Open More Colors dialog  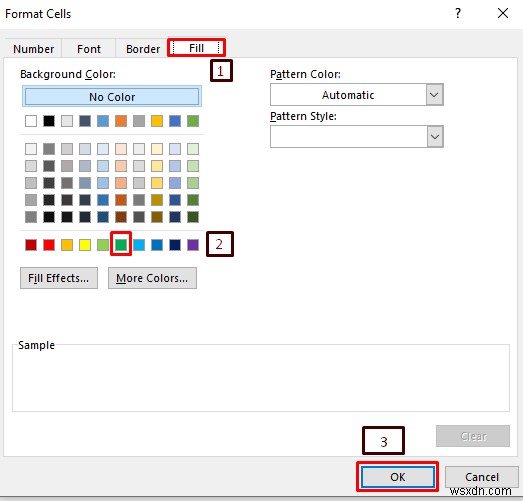(x=152, y=278)
